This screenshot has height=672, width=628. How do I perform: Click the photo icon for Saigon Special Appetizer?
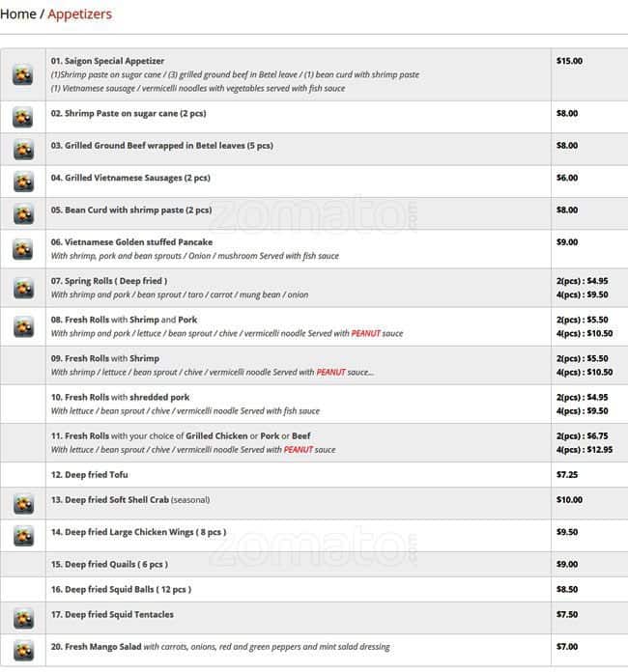pos(23,74)
